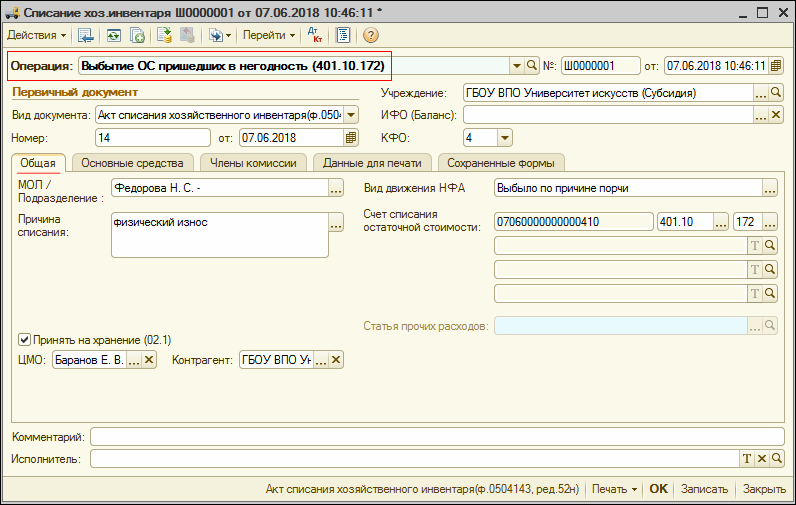The width and height of the screenshot is (796, 505).
Task: Click ellipsis in МОЛ / Подразделение field
Action: 336,188
